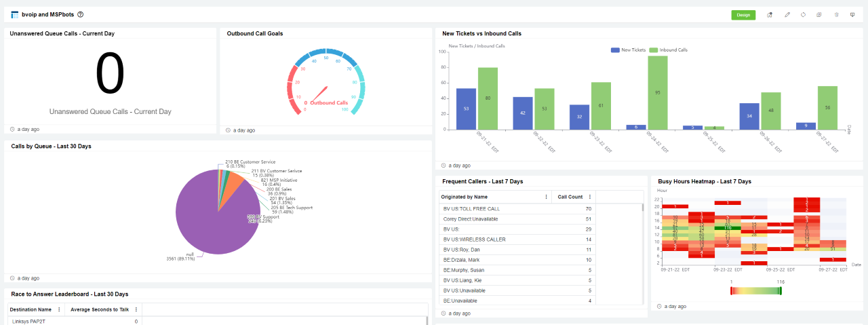Toggle Inbound Calls legend series

(x=668, y=50)
